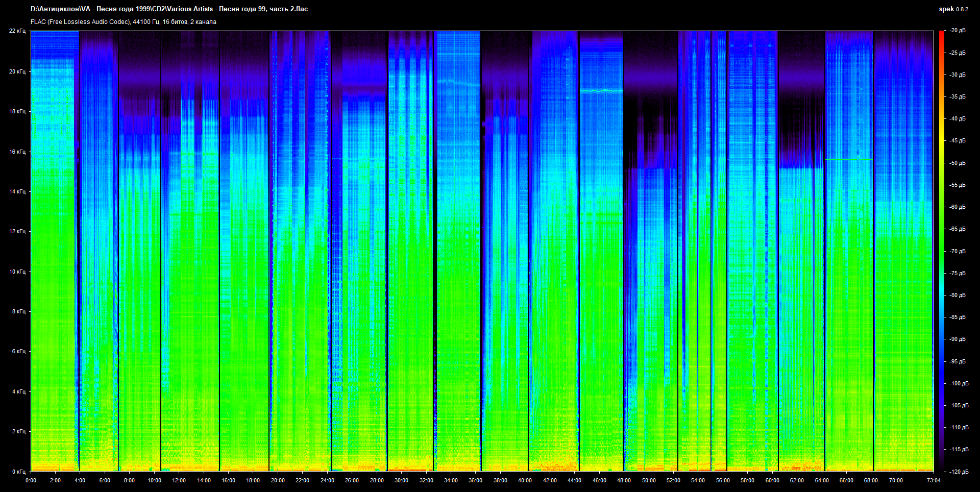Click the 20:00 time axis marker

point(278,480)
